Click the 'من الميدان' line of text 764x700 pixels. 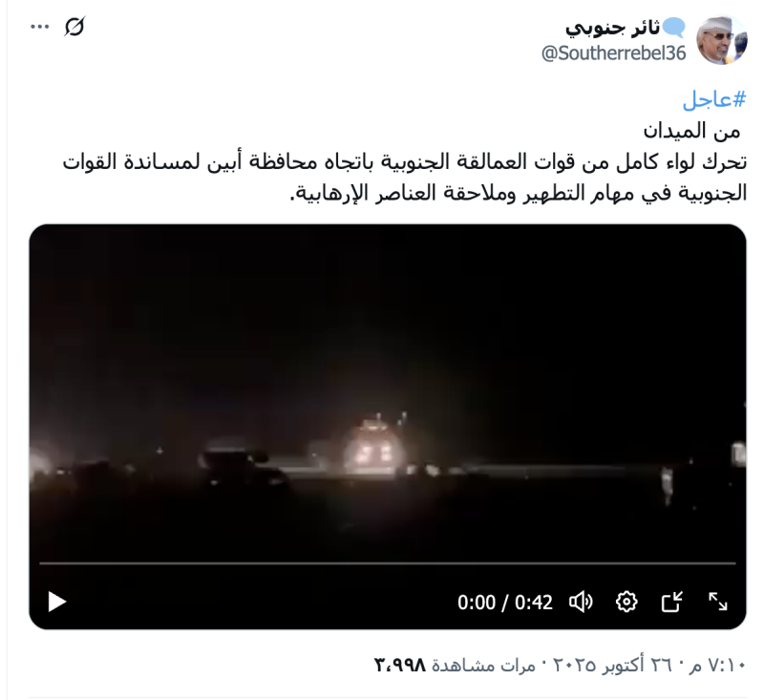(691, 131)
